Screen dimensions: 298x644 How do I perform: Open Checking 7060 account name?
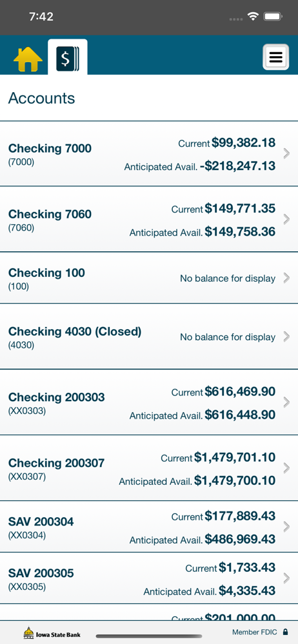coord(50,214)
